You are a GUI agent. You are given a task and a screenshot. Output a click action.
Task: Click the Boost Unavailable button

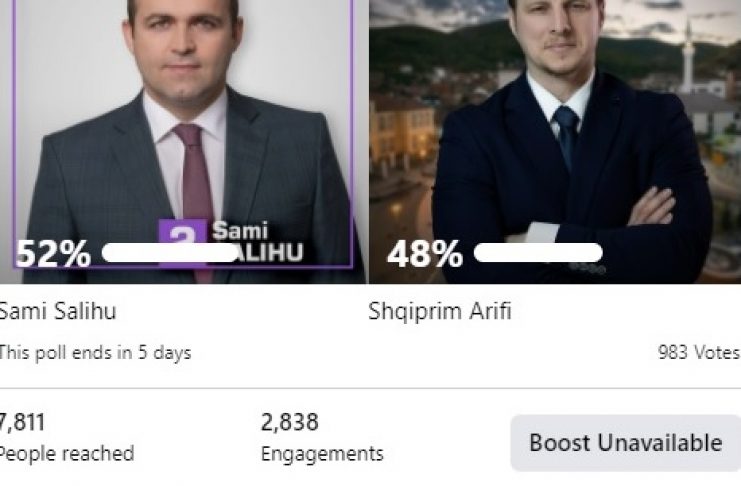[x=625, y=443]
